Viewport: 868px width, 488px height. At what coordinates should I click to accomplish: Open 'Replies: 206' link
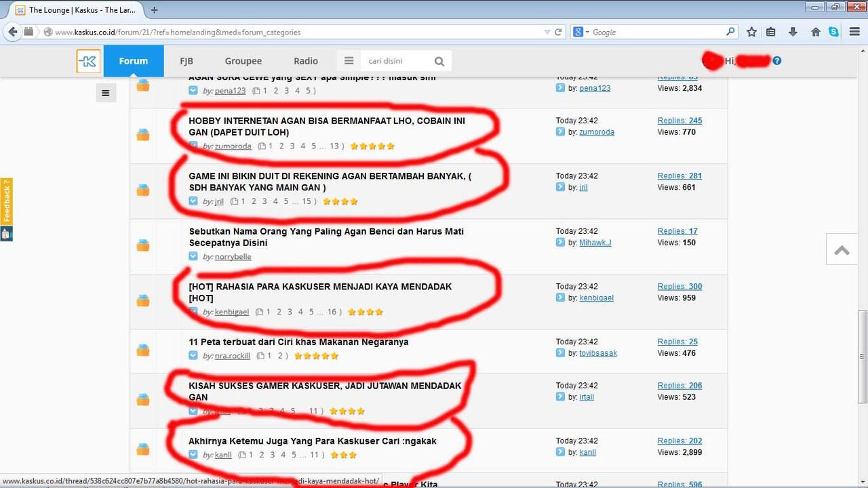pyautogui.click(x=679, y=386)
